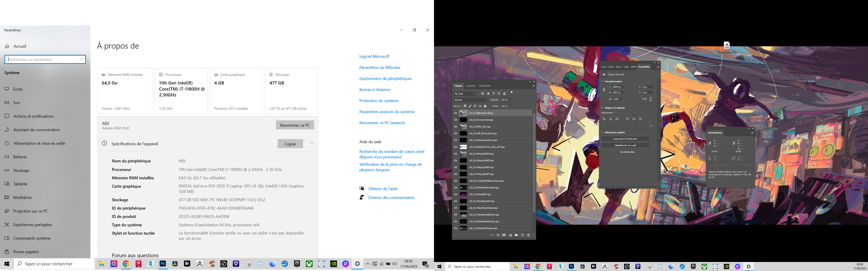Image resolution: width=868 pixels, height=271 pixels.
Task: Switch to the Nuan tab
Action: click(619, 67)
